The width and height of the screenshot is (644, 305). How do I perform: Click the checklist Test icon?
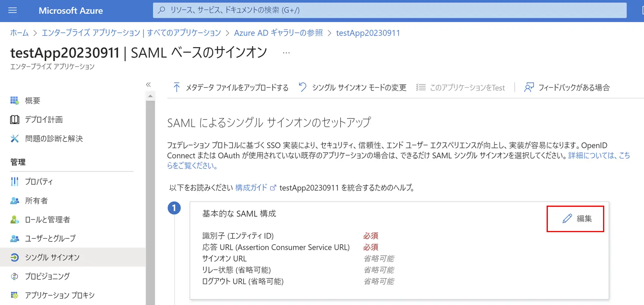point(420,88)
